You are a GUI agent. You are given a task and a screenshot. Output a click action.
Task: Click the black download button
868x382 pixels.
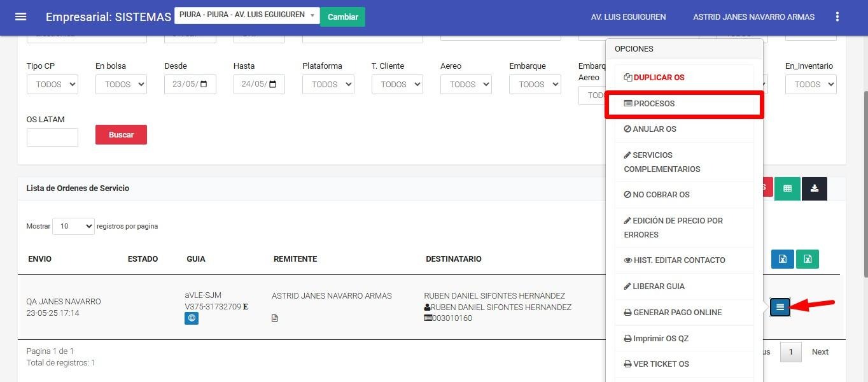[x=814, y=188]
